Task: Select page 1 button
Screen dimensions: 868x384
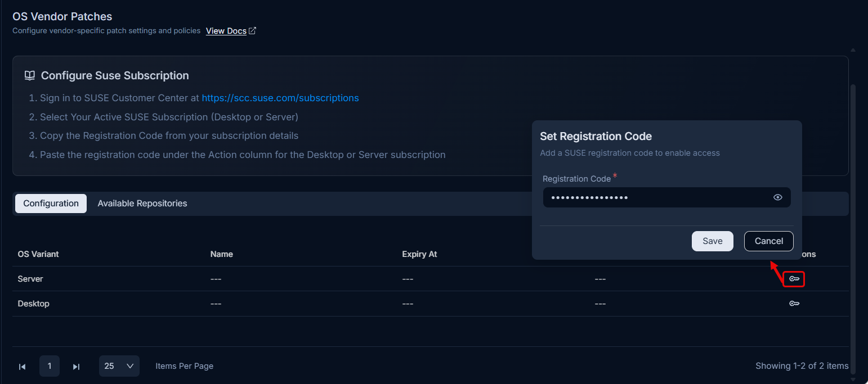Action: (50, 366)
